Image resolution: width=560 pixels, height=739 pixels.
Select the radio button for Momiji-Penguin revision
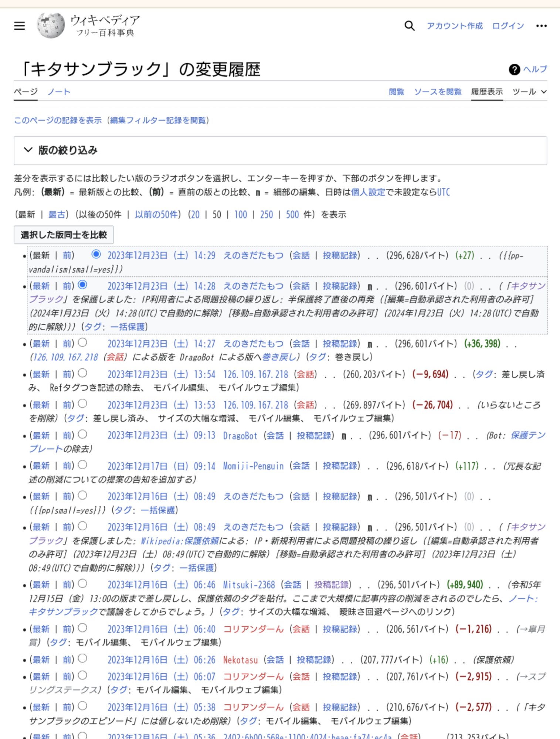coord(83,464)
